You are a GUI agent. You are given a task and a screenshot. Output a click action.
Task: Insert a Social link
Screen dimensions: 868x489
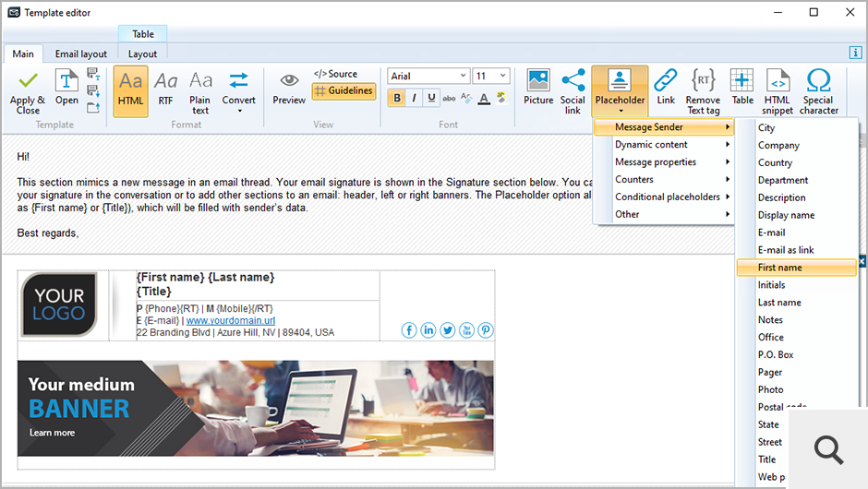tap(573, 92)
